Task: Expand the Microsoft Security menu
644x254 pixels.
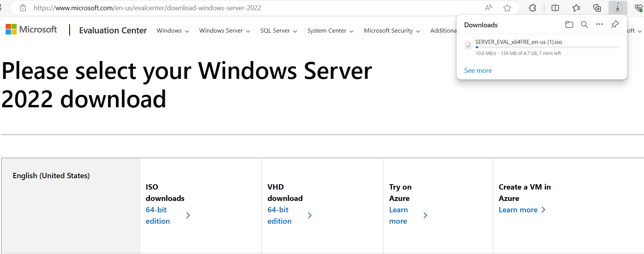Action: pyautogui.click(x=392, y=31)
